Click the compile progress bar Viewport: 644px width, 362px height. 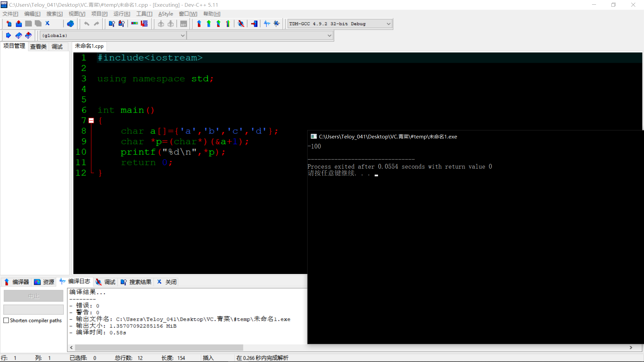tap(34, 309)
